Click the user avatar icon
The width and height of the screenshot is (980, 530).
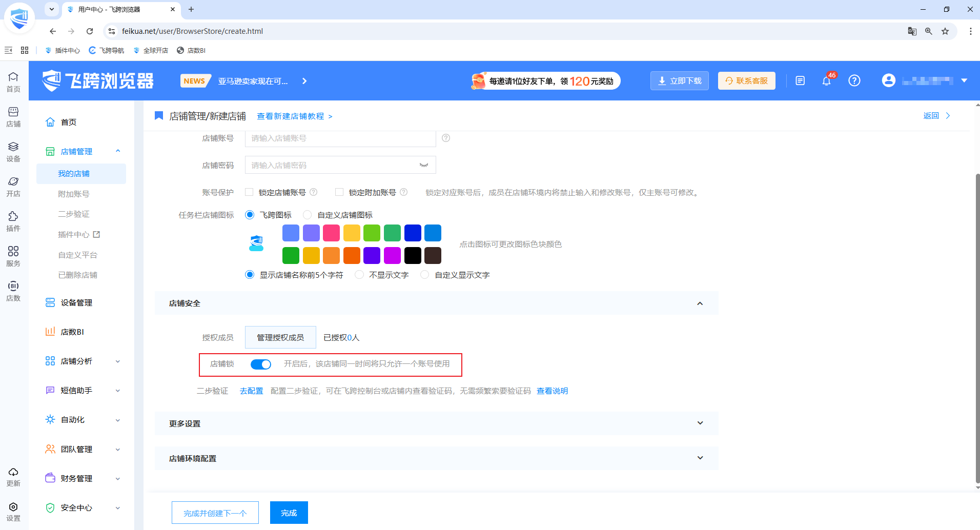pyautogui.click(x=889, y=80)
